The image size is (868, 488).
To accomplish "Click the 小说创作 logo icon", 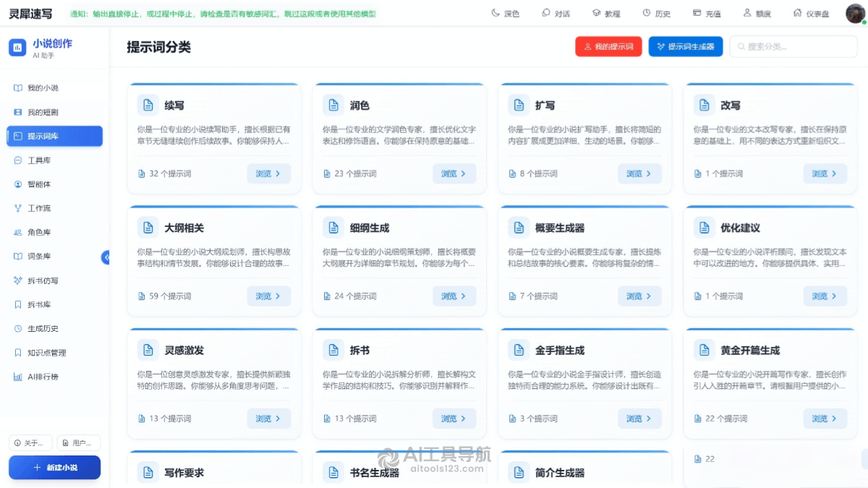I will [x=17, y=48].
